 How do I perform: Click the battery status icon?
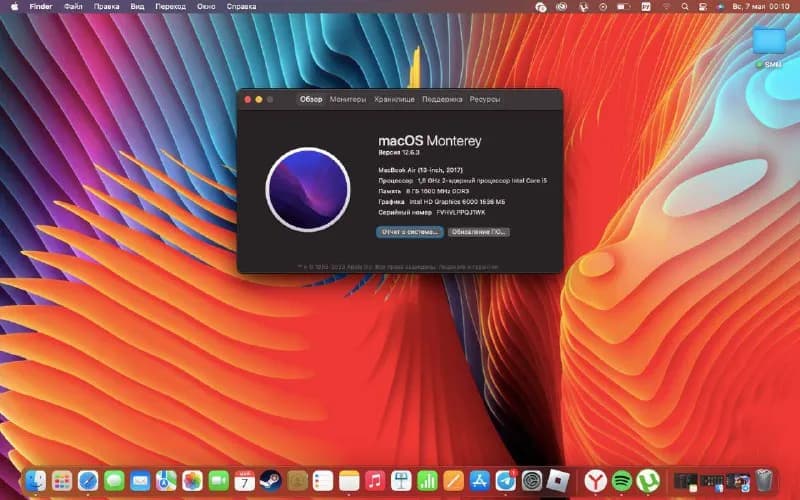(x=623, y=7)
